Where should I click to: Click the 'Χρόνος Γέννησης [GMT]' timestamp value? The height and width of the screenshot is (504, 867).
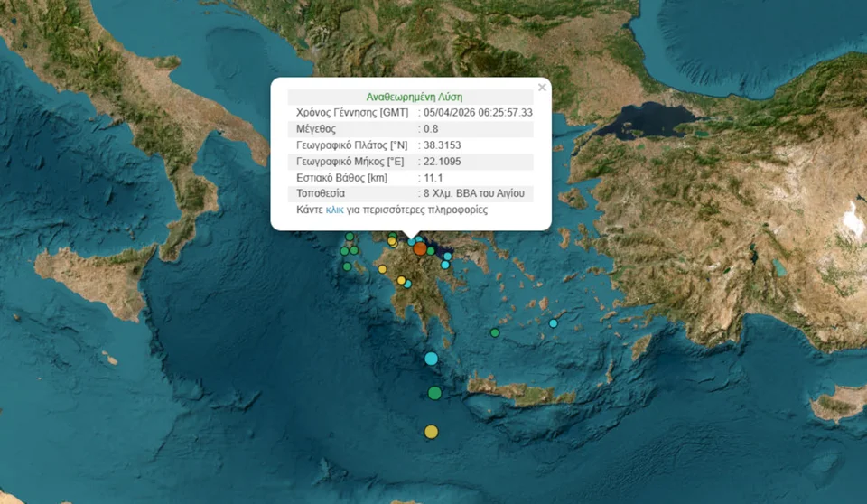click(x=478, y=112)
